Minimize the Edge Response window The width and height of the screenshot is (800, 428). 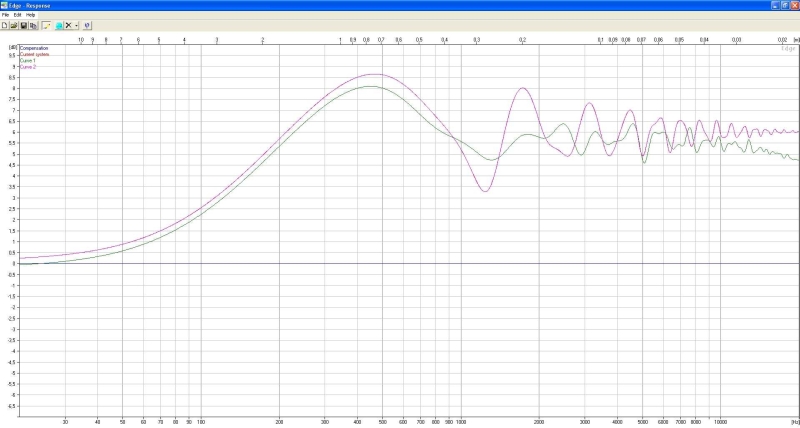pyautogui.click(x=773, y=5)
